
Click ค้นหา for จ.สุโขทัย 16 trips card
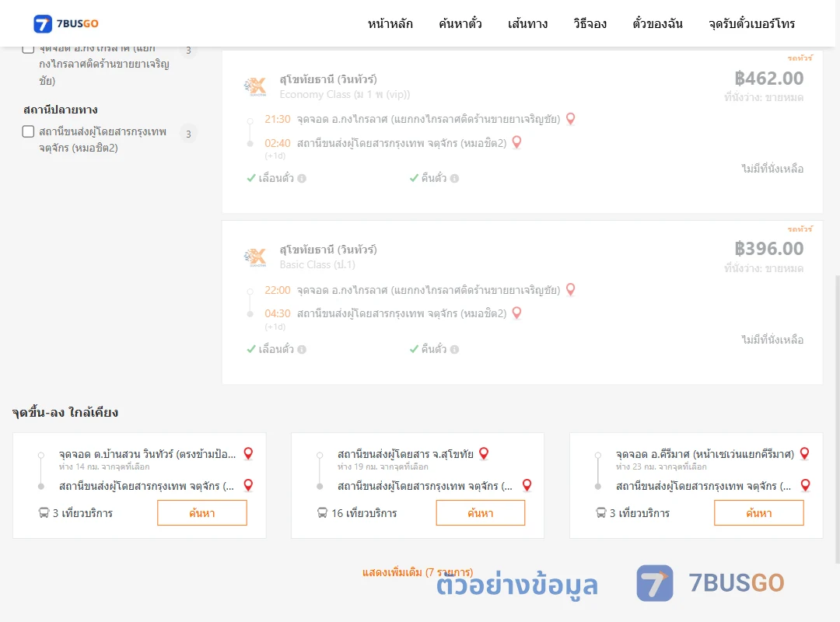(481, 512)
